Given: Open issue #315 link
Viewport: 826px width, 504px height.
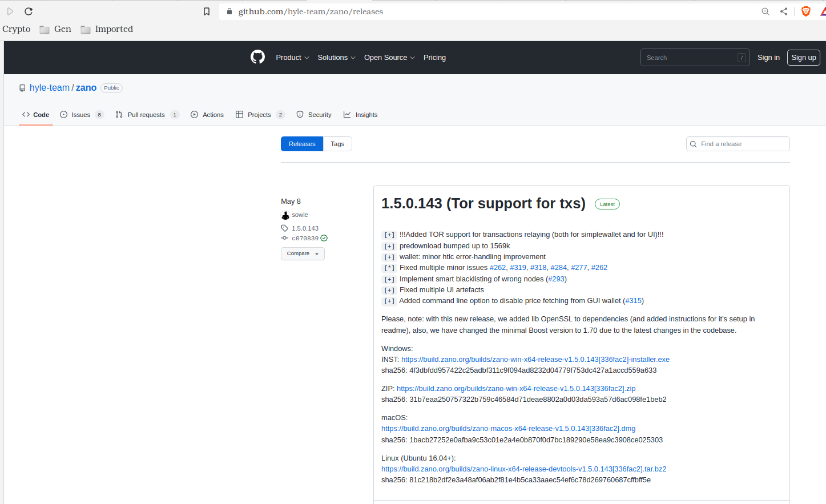Looking at the screenshot, I should point(634,301).
